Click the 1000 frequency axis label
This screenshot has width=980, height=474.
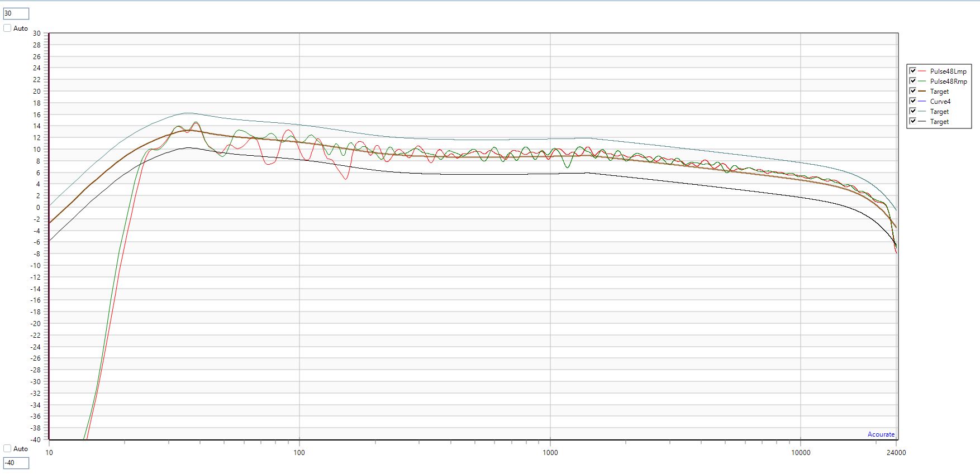(550, 453)
